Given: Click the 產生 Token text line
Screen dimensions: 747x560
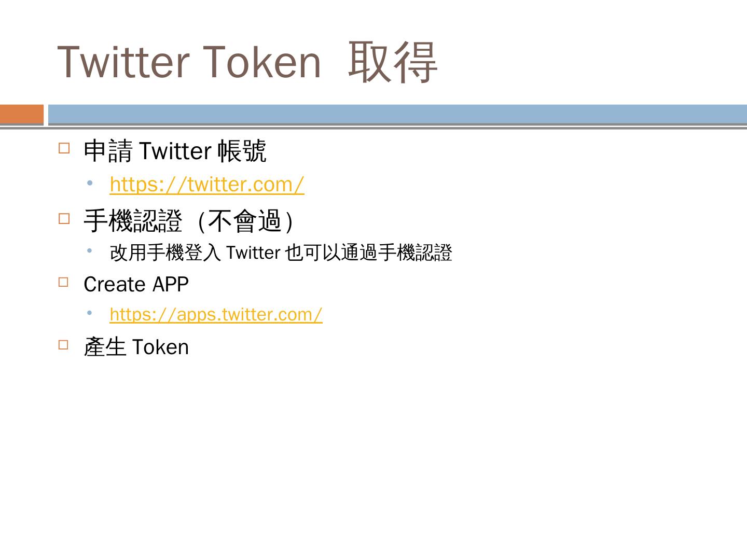Looking at the screenshot, I should [x=136, y=347].
